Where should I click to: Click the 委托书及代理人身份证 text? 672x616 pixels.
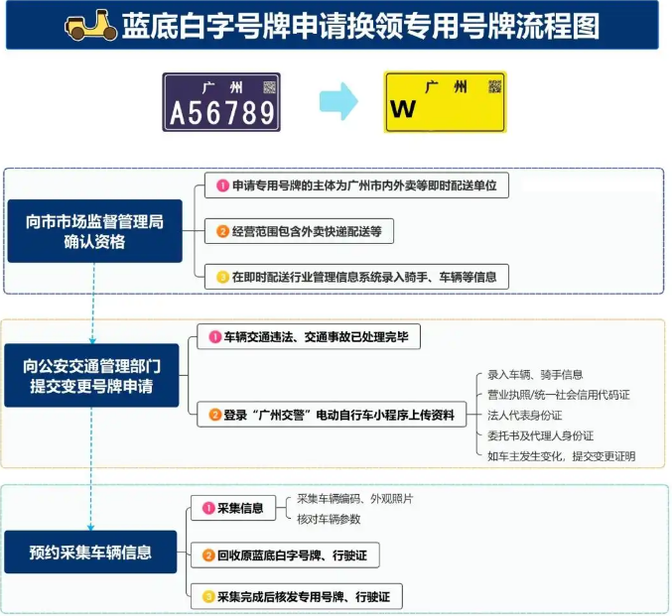540,435
